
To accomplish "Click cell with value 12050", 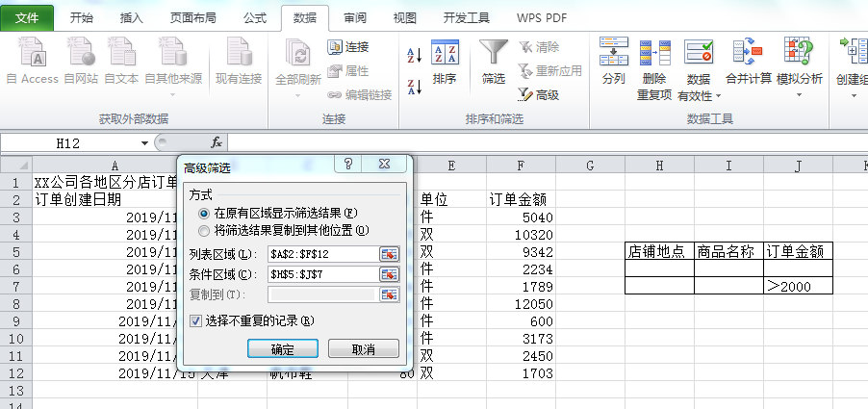I will [521, 304].
